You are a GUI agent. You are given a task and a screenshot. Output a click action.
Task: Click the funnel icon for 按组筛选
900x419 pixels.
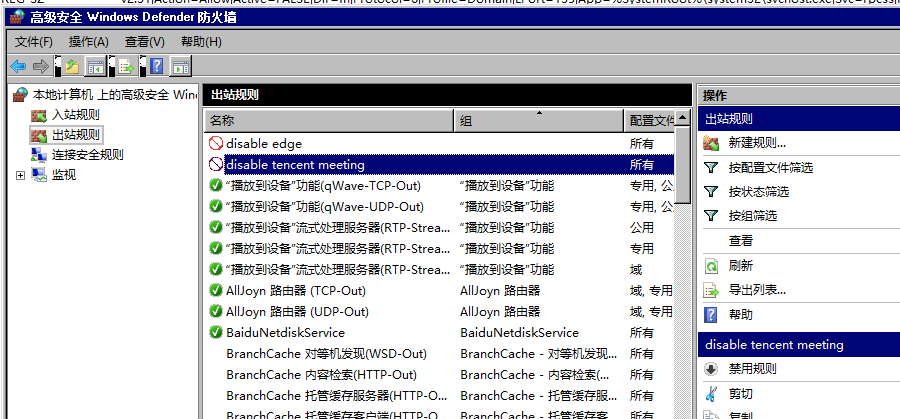pos(711,216)
